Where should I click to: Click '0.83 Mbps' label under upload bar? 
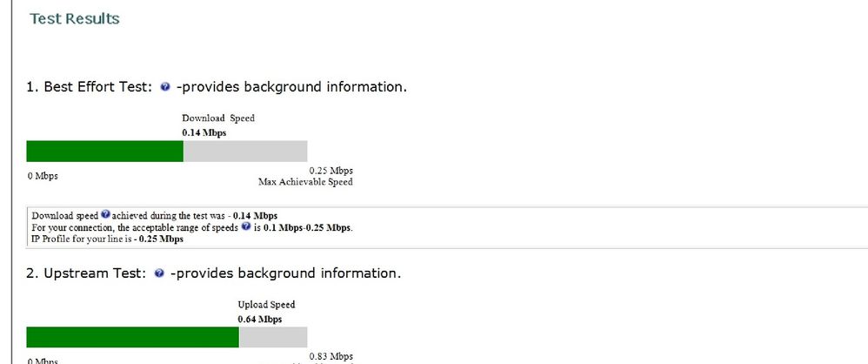pyautogui.click(x=331, y=356)
